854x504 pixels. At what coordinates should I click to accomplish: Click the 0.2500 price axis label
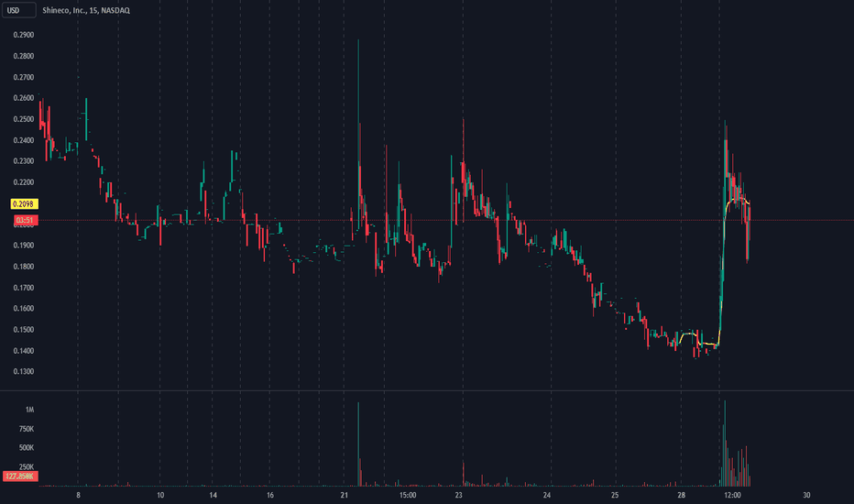pos(24,119)
